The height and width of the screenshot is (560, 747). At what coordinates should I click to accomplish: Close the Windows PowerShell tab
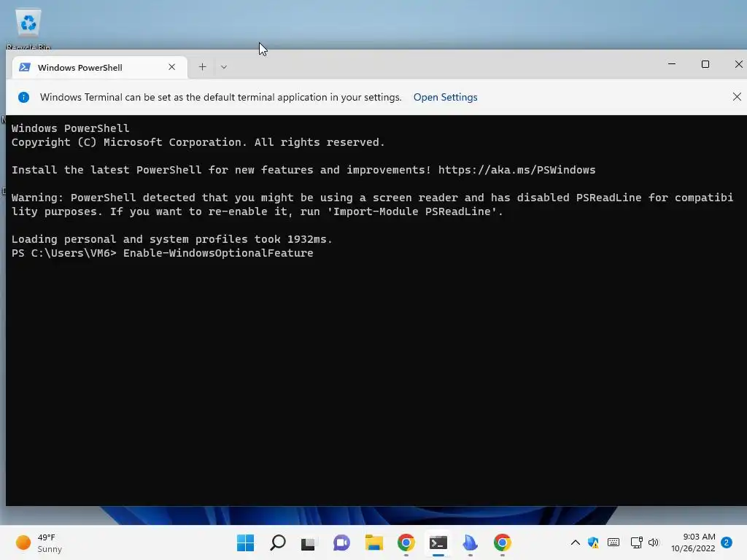tap(172, 67)
